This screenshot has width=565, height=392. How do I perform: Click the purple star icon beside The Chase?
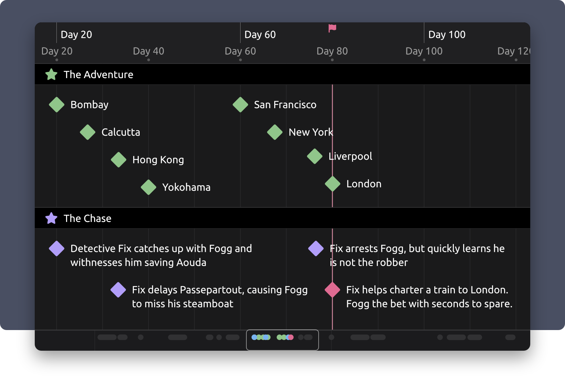tap(51, 218)
